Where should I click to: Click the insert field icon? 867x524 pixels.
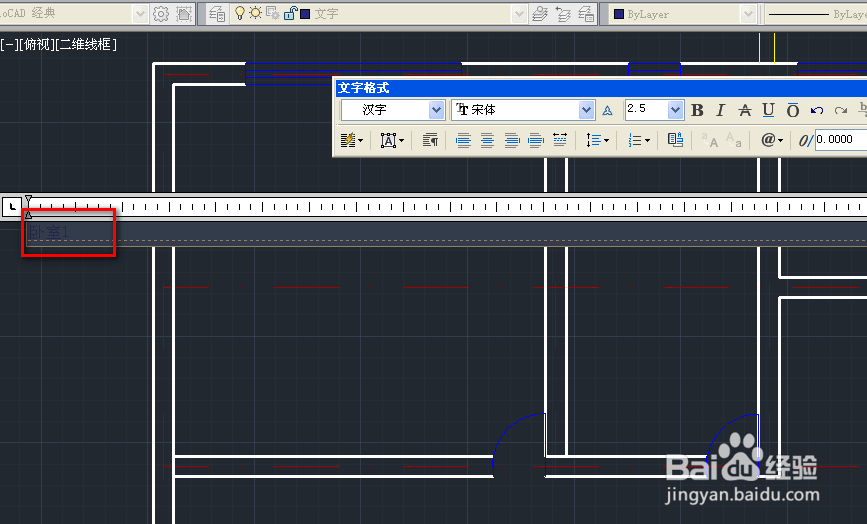pos(675,140)
